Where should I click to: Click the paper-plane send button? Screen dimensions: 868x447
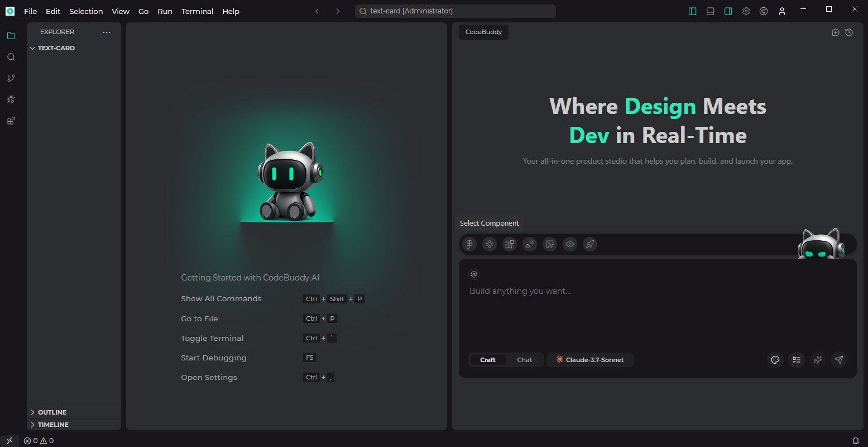click(x=839, y=360)
